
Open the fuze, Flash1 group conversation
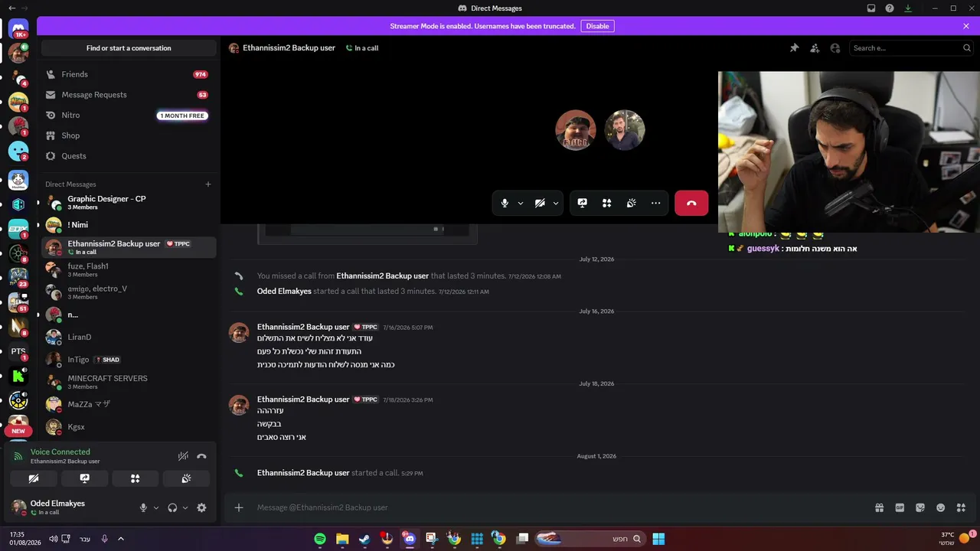(129, 269)
